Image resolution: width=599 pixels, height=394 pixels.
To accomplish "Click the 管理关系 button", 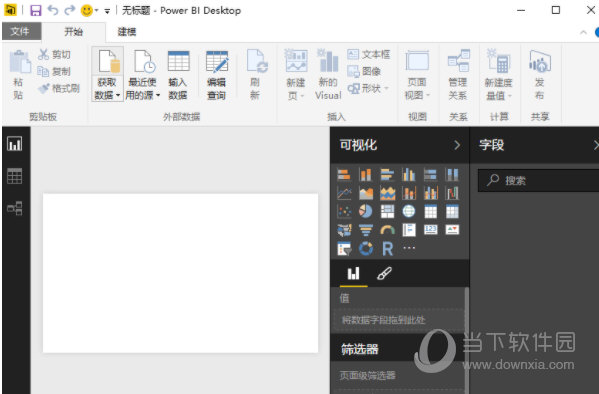I will point(458,75).
